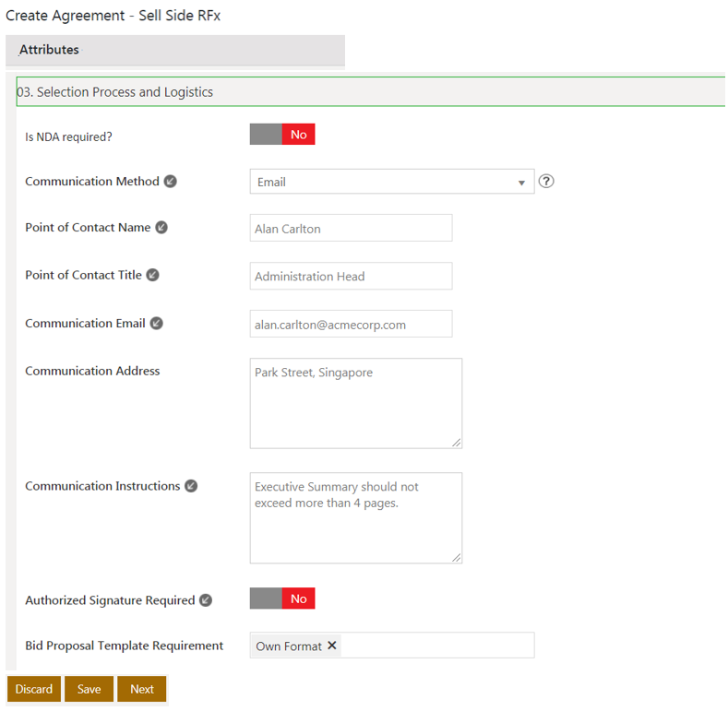
Task: Click the Communication Email input field
Action: click(x=351, y=325)
